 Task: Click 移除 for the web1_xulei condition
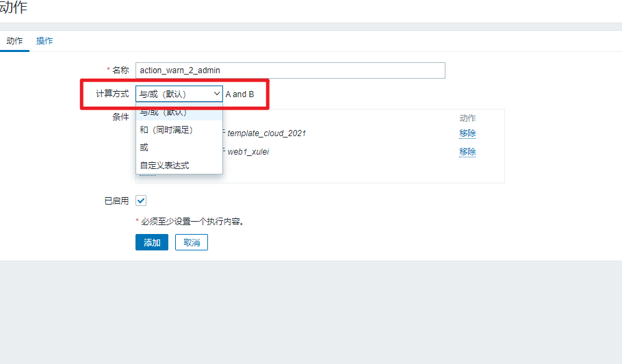467,151
